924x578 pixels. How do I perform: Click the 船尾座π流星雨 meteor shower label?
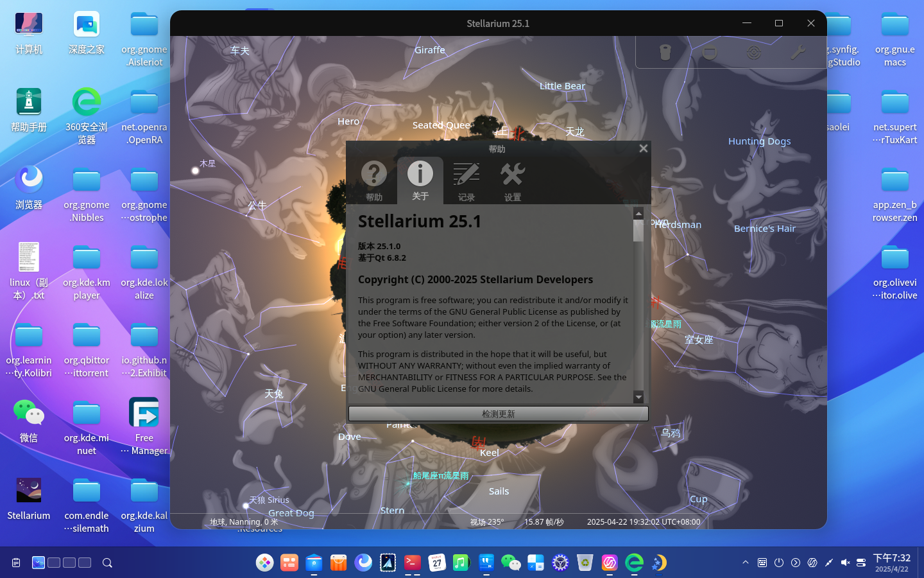[x=441, y=476]
